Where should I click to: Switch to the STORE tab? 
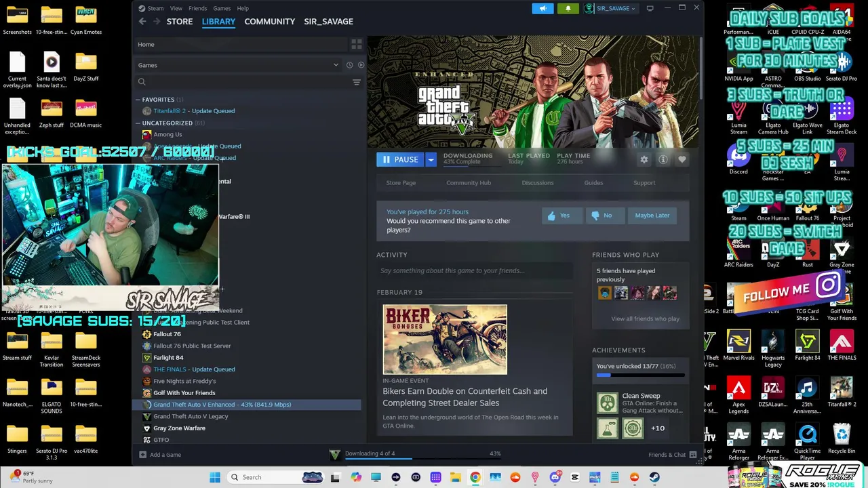(x=180, y=22)
